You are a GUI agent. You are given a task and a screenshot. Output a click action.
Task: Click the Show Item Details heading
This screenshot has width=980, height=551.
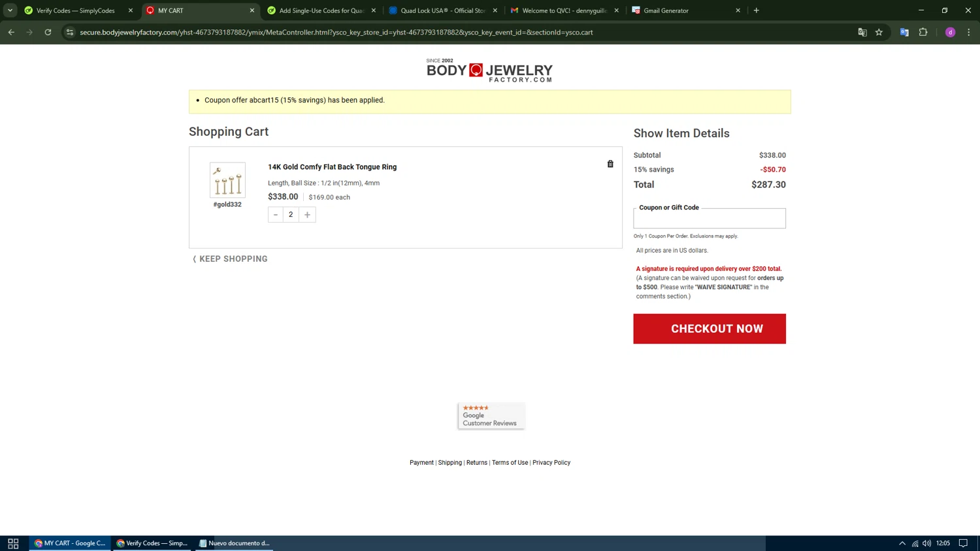[x=681, y=133]
